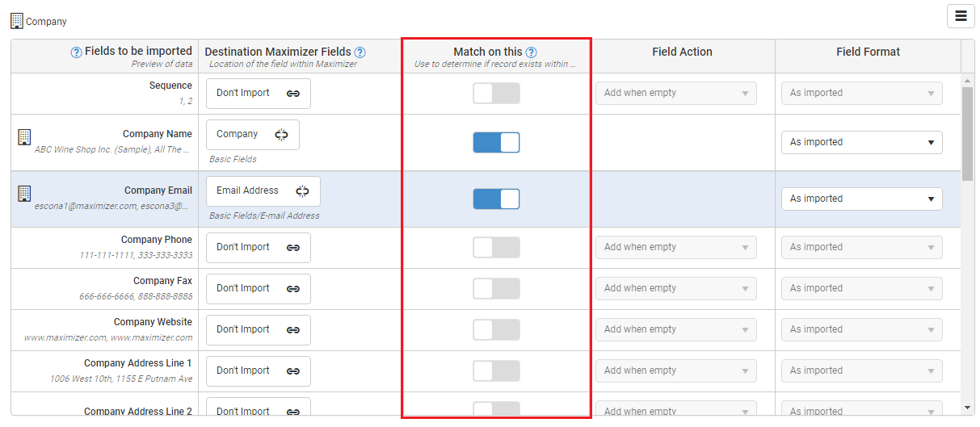Open Field Format dropdown for Company Name

click(x=861, y=142)
